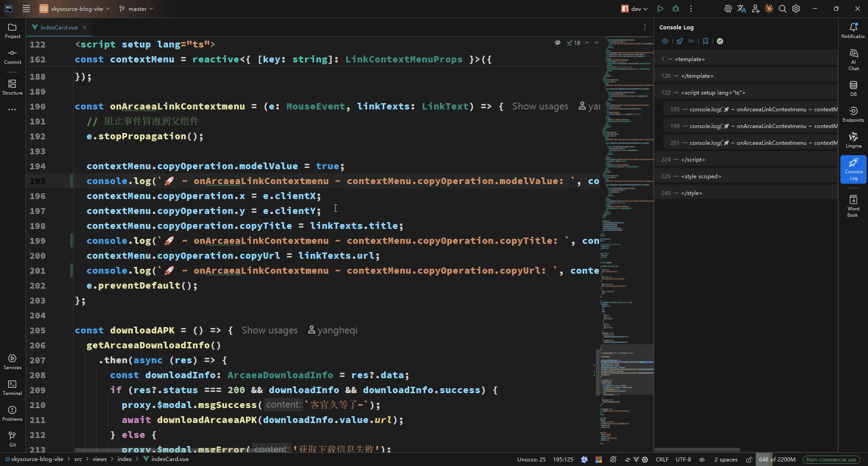Open the Structure tool window
The height and width of the screenshot is (466, 868).
pyautogui.click(x=12, y=87)
